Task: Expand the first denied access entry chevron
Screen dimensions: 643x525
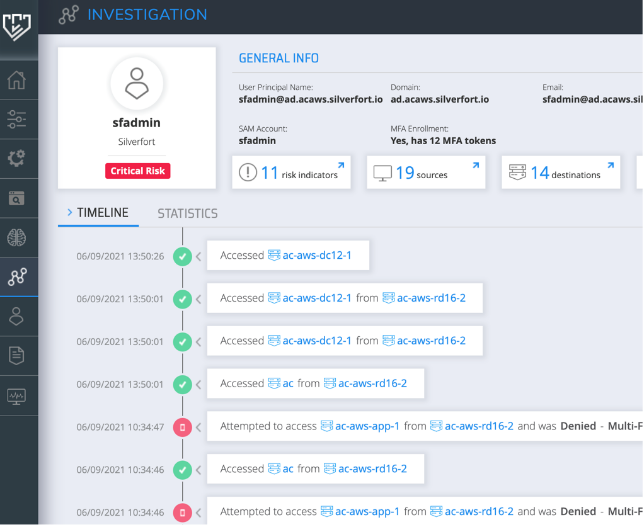Action: pyautogui.click(x=198, y=427)
